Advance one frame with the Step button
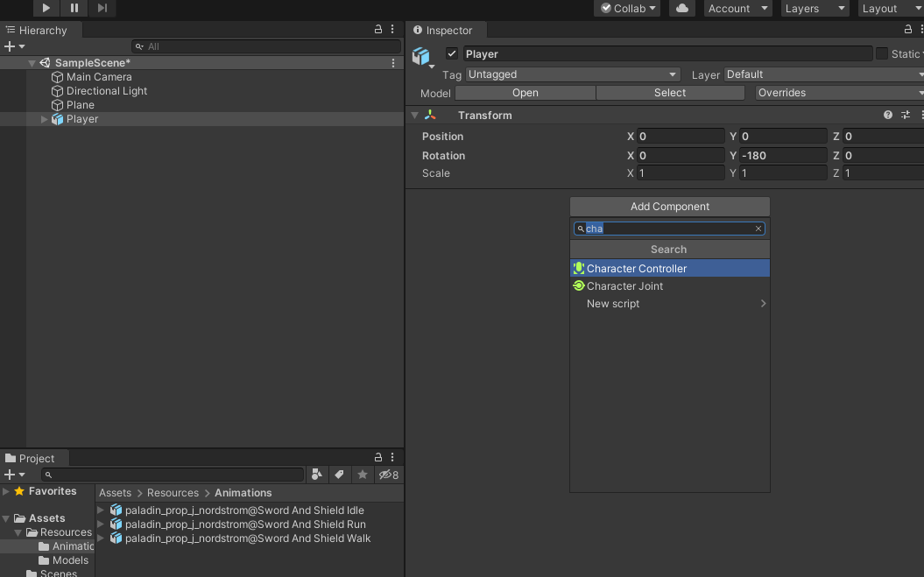 point(102,8)
